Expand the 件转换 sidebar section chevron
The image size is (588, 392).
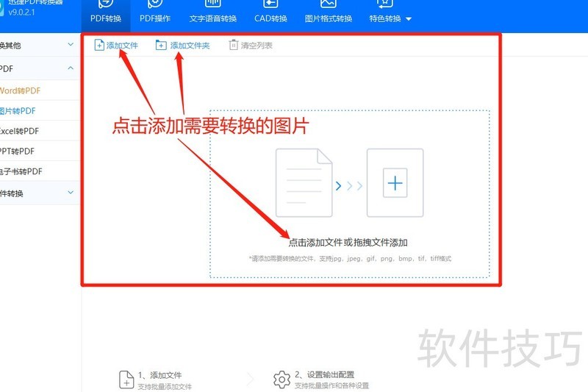(x=71, y=193)
